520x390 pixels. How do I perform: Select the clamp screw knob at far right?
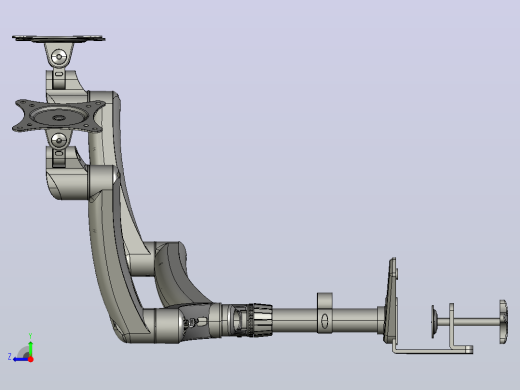pos(503,321)
